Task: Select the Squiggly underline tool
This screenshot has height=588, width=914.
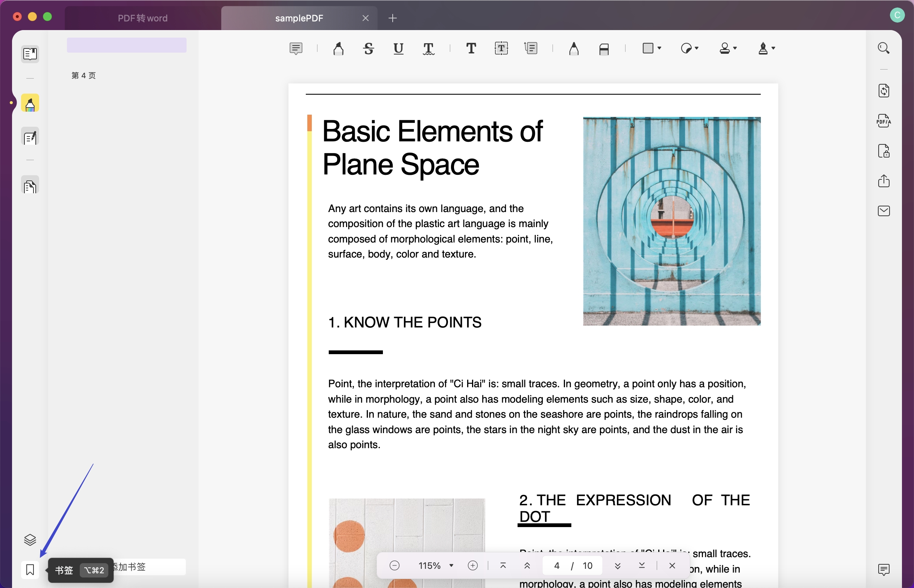Action: pos(428,48)
